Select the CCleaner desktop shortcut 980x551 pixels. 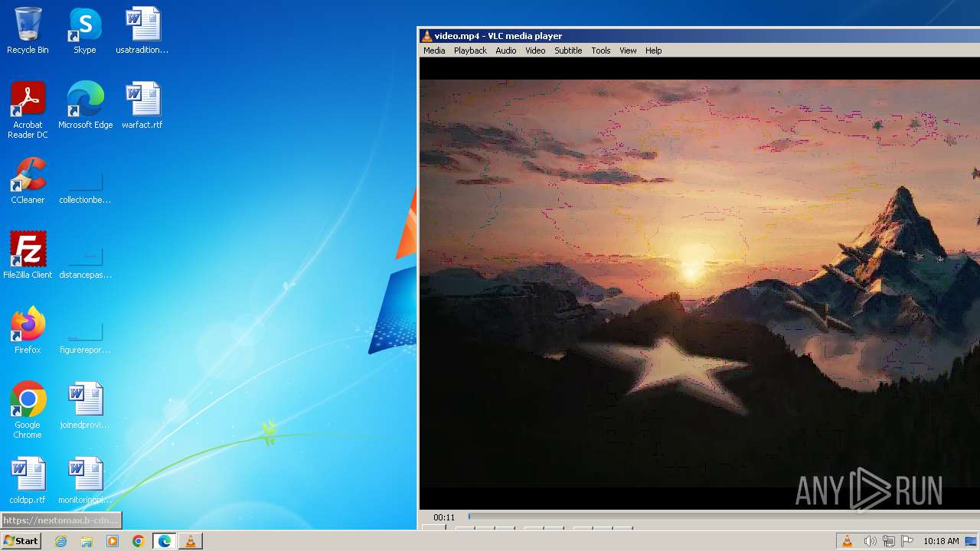coord(28,181)
